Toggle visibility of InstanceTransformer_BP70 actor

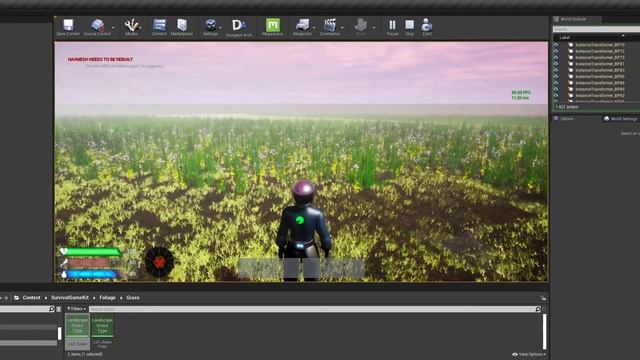tap(556, 45)
